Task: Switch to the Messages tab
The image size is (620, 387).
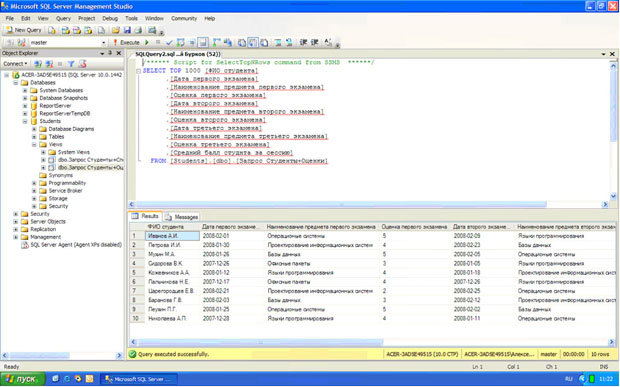Action: (181, 217)
